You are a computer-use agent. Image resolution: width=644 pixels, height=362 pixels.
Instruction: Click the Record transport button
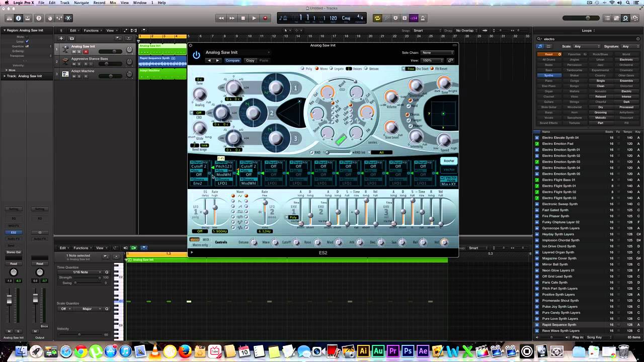point(265,18)
